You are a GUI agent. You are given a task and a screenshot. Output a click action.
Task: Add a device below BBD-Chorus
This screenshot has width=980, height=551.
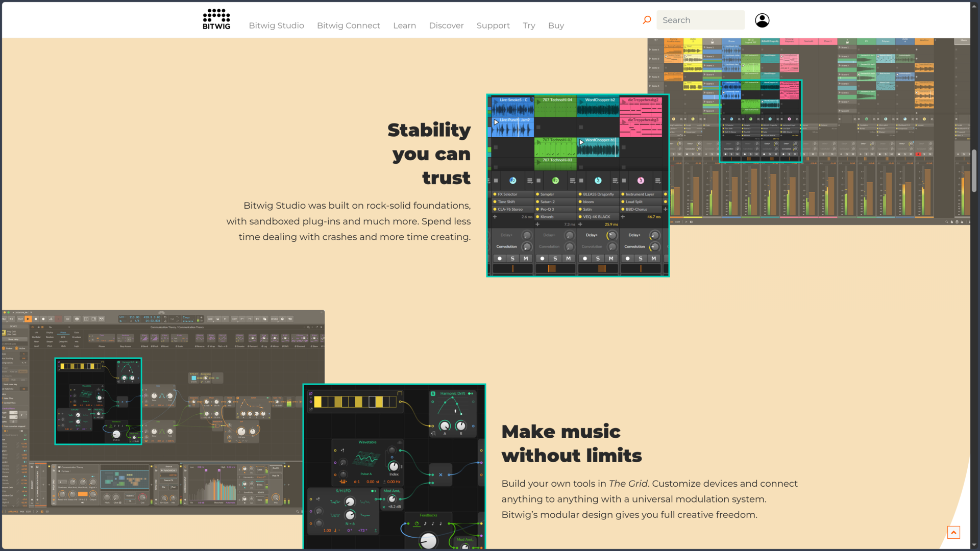623,217
